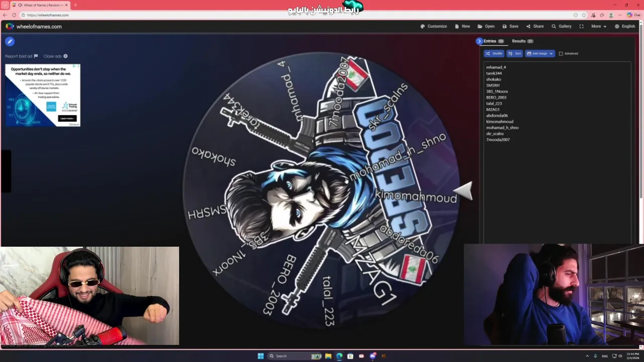The height and width of the screenshot is (362, 644).
Task: Click the blue pencil edit icon
Action: (x=10, y=42)
